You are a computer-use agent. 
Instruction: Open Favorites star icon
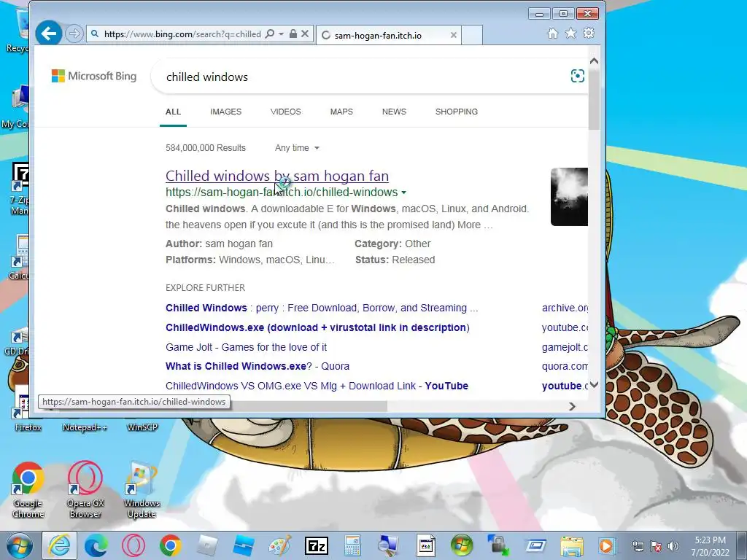[570, 34]
